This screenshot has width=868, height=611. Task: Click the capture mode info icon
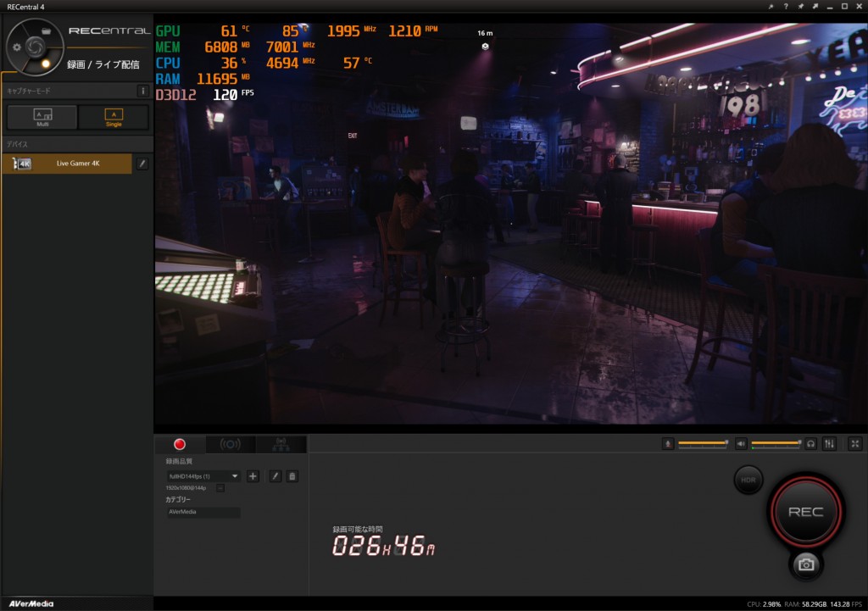tap(143, 91)
